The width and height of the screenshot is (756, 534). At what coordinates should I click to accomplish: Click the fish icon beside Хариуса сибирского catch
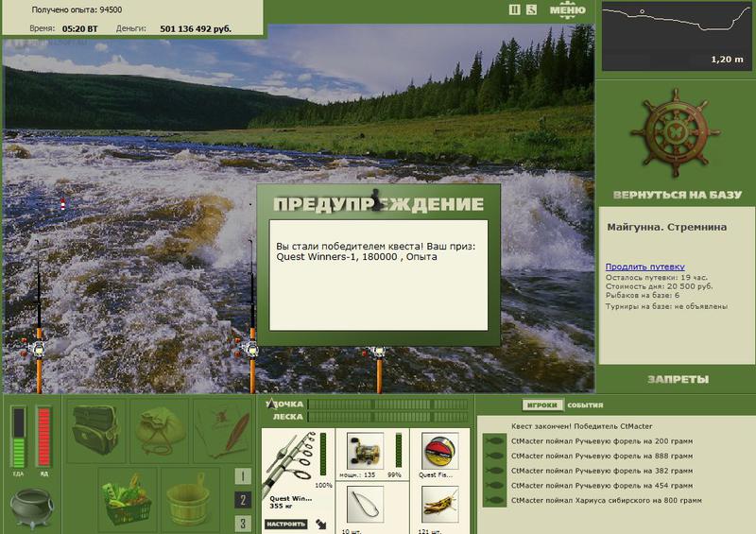pyautogui.click(x=494, y=500)
